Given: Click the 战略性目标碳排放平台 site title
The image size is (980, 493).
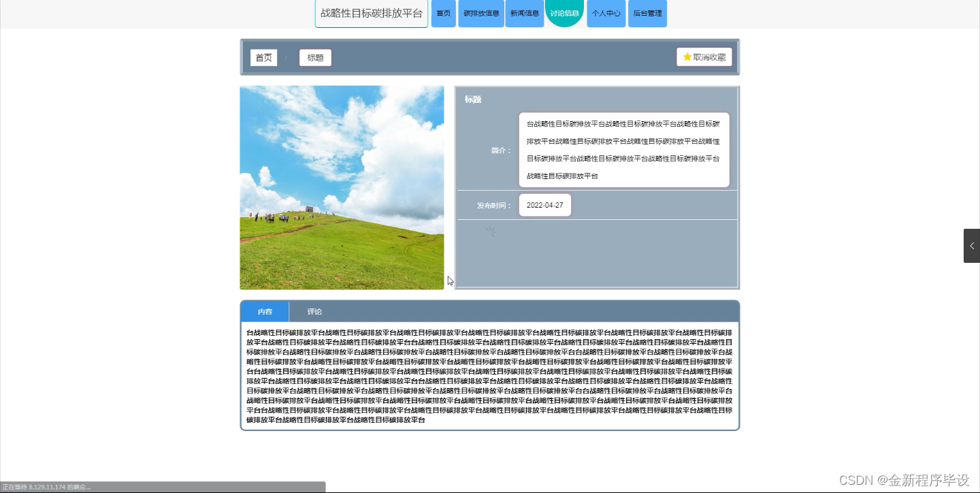Looking at the screenshot, I should 371,12.
